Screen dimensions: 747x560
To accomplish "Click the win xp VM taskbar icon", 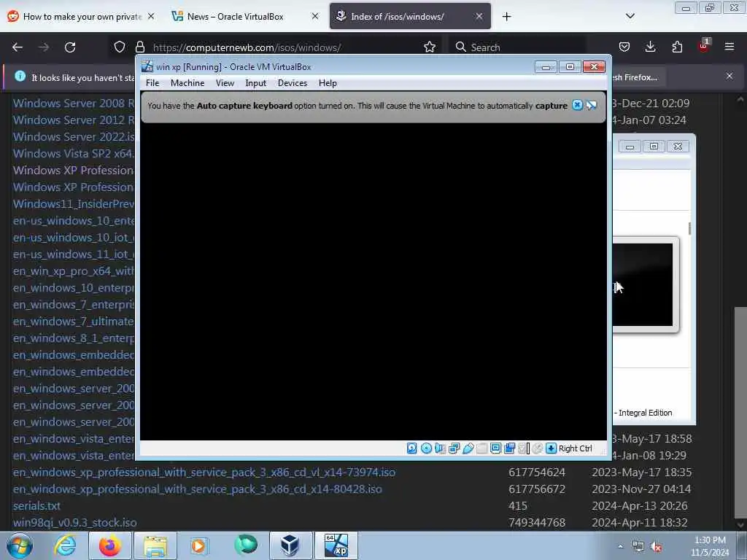I will [336, 545].
